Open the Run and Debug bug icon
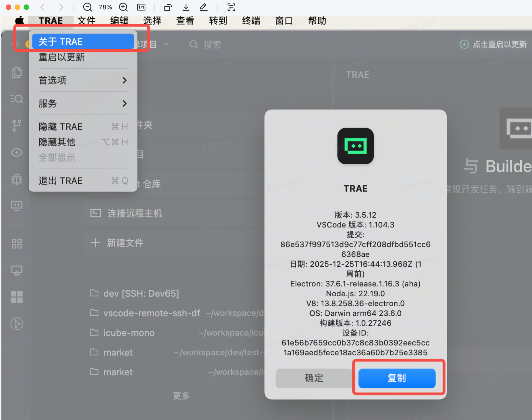The image size is (532, 420). (17, 179)
